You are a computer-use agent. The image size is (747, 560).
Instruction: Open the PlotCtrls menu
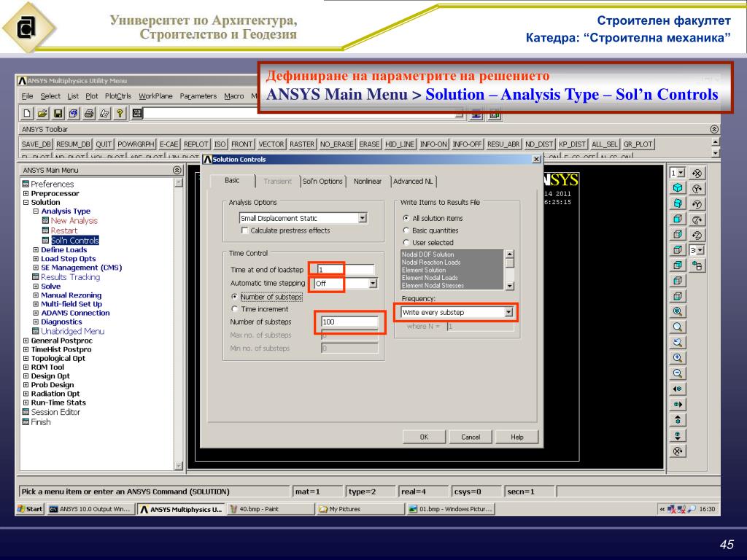click(118, 96)
